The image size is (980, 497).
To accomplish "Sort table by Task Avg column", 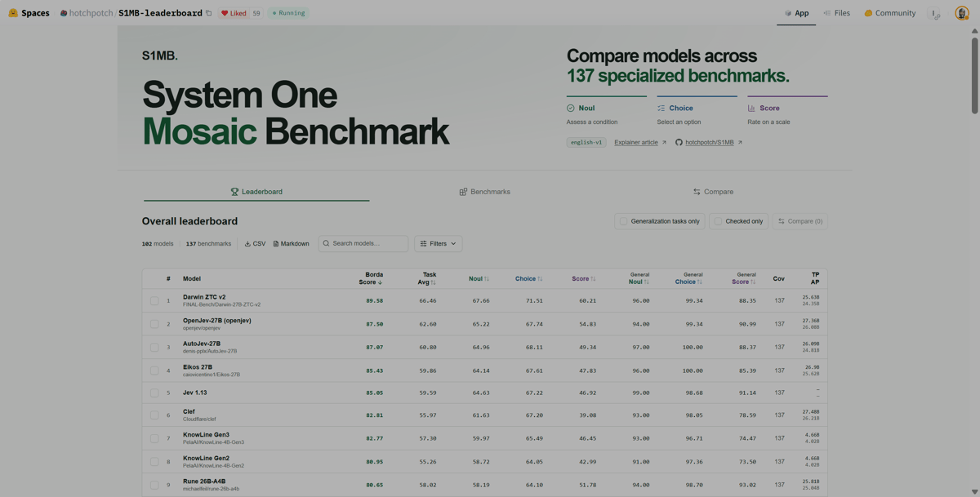I will [427, 278].
